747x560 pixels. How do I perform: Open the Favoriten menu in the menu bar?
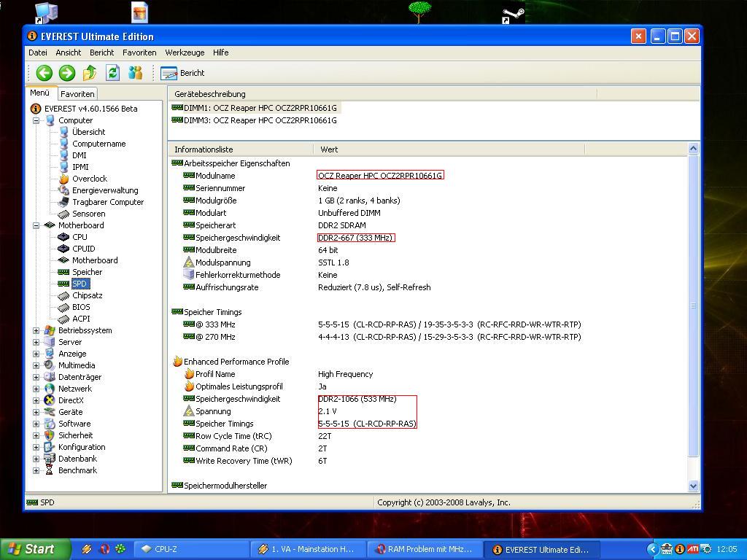coord(139,52)
